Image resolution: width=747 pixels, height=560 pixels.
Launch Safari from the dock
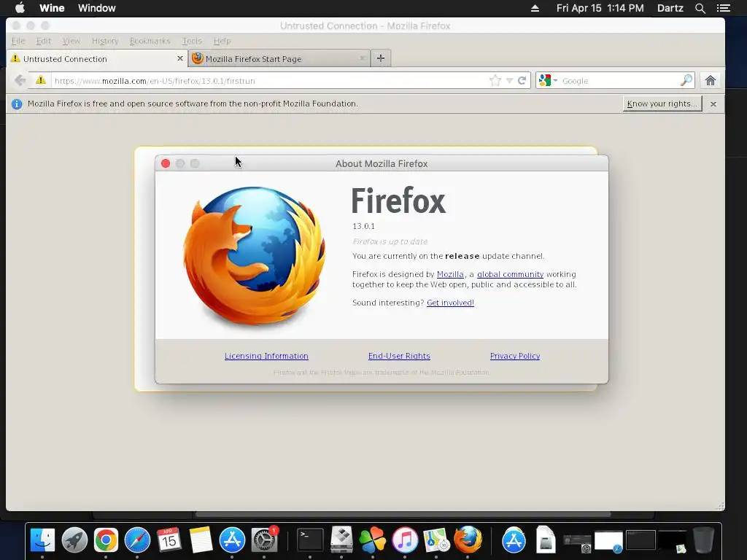(x=137, y=540)
